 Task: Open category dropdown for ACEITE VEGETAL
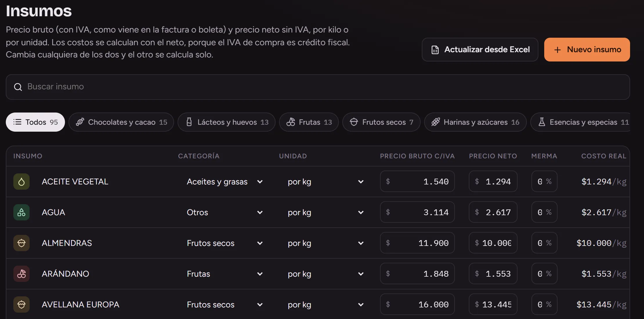pyautogui.click(x=225, y=182)
